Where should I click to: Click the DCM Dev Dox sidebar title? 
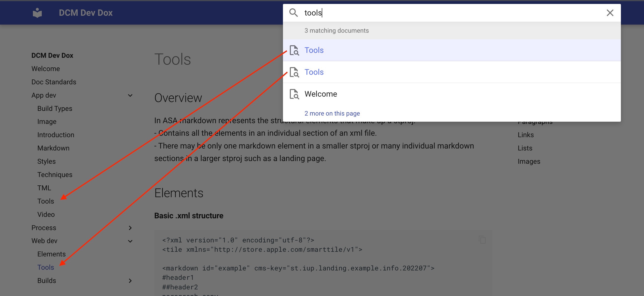[x=52, y=56]
